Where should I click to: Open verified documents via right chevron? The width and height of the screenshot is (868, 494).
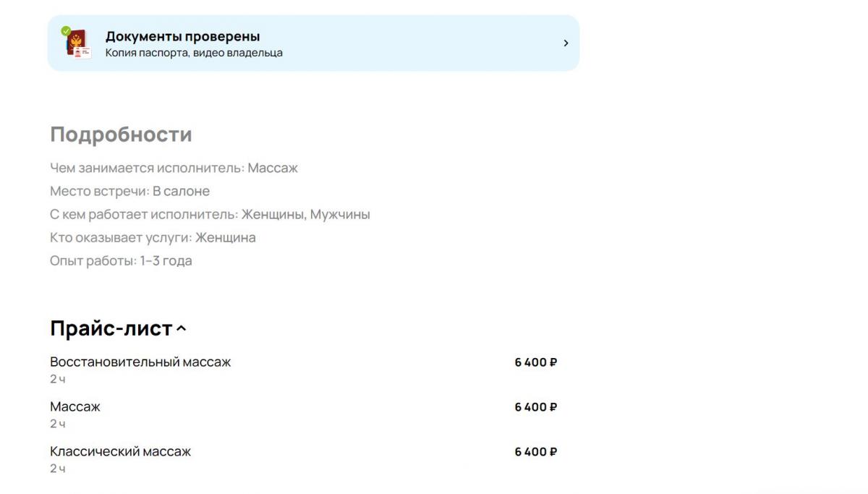coord(566,43)
